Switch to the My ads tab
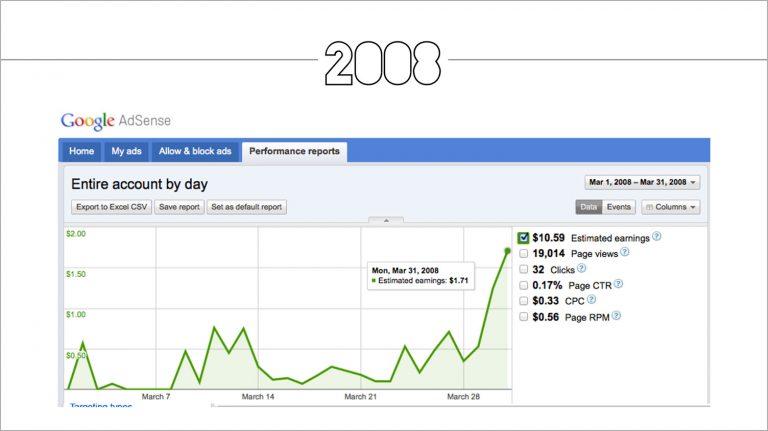The height and width of the screenshot is (431, 768). coord(126,151)
